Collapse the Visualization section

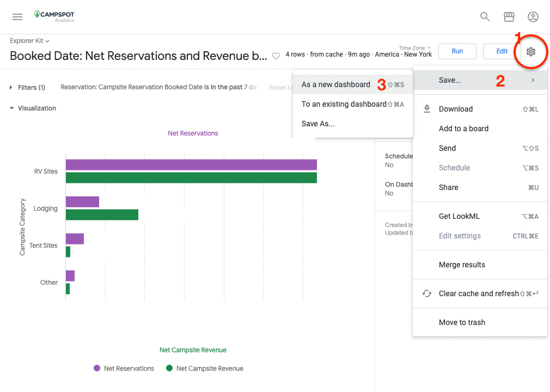click(33, 108)
